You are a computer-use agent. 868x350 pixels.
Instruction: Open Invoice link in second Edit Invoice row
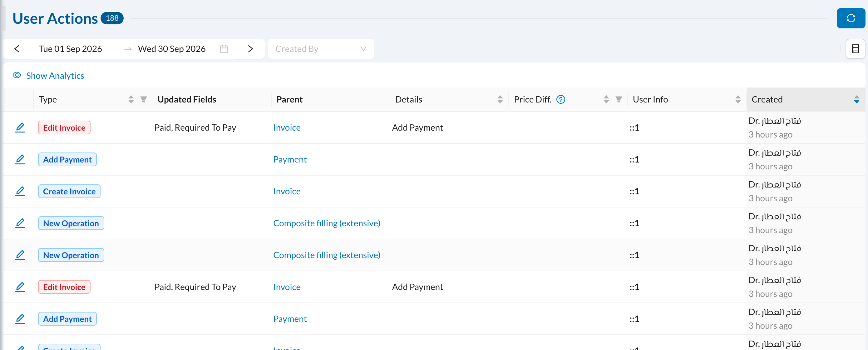click(x=287, y=287)
